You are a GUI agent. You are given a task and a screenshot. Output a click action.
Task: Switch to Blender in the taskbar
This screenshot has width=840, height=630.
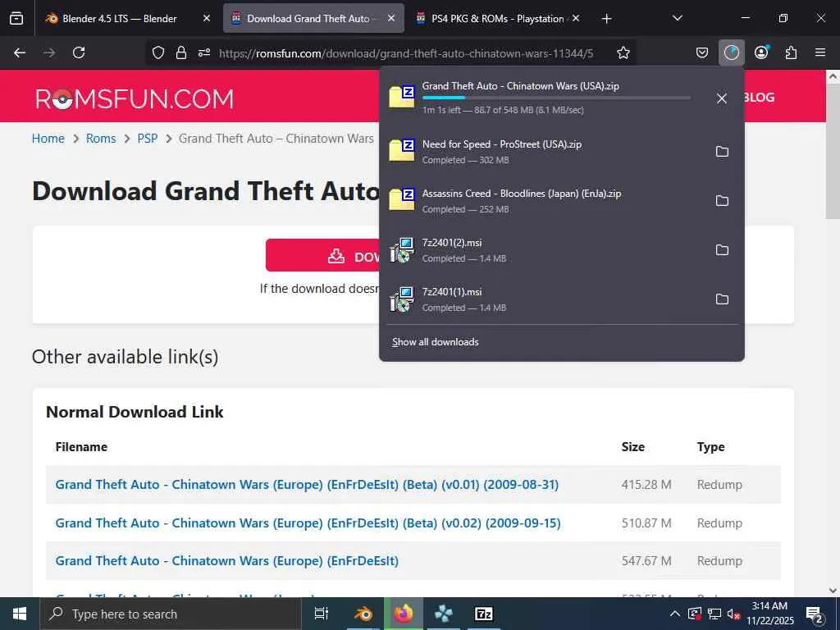point(363,614)
